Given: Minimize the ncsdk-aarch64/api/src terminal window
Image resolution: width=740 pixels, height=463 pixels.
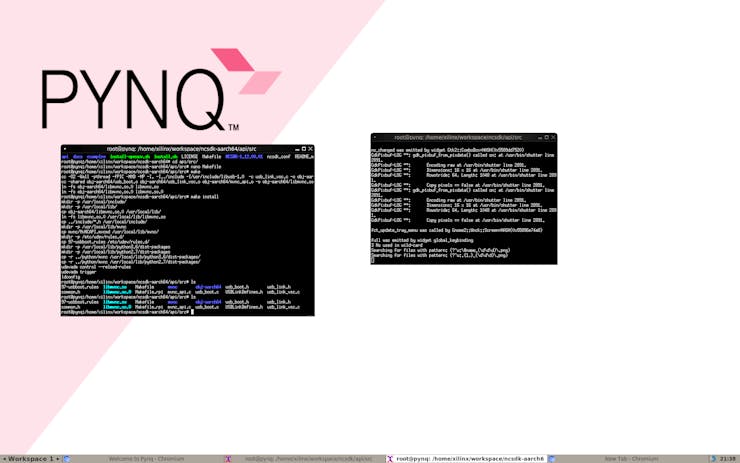Looking at the screenshot, I should click(297, 149).
